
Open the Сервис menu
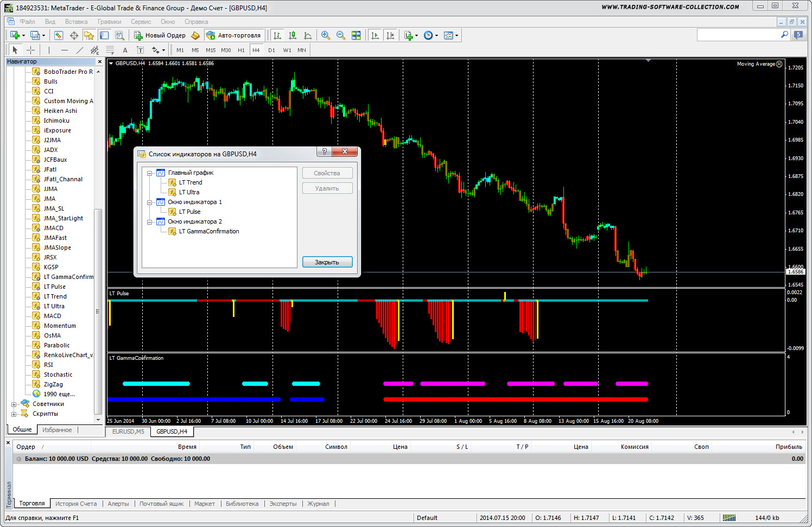(141, 22)
